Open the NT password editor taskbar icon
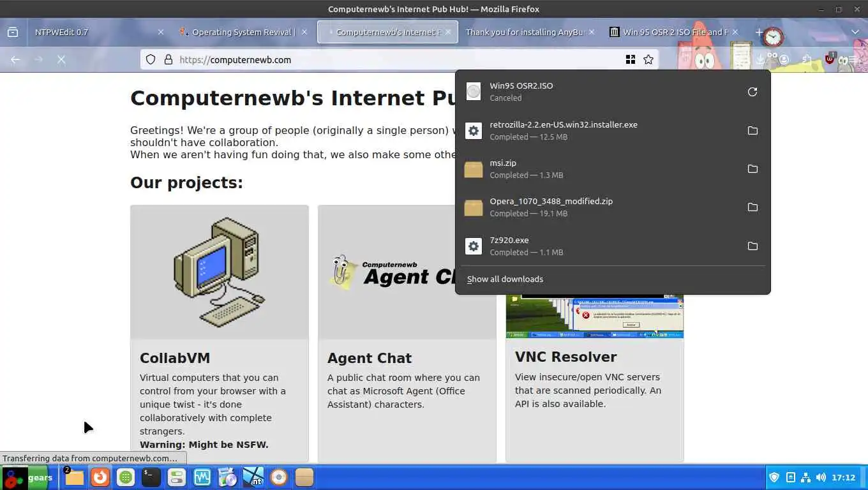The width and height of the screenshot is (868, 490). (x=253, y=477)
